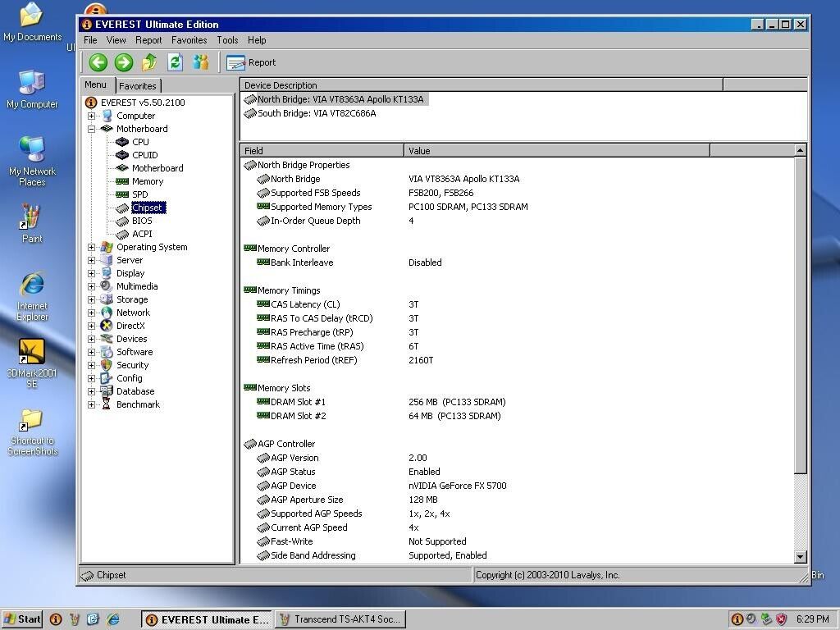This screenshot has height=630, width=840.
Task: Click the Start button
Action: pyautogui.click(x=22, y=619)
